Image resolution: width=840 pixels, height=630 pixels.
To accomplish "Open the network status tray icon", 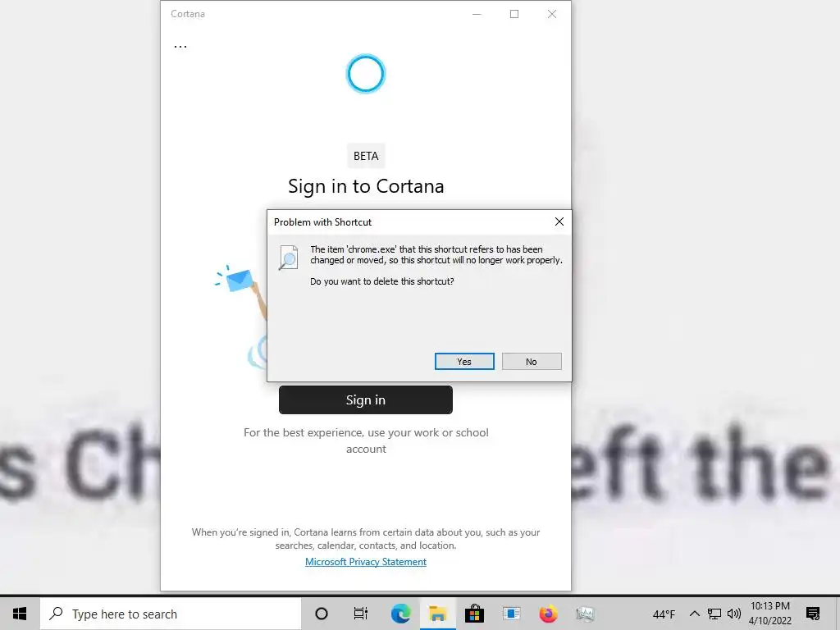I will pos(714,614).
